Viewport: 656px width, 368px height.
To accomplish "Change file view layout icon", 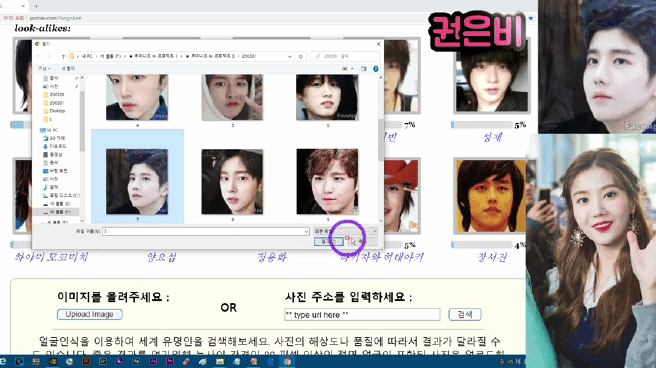I will pos(345,69).
